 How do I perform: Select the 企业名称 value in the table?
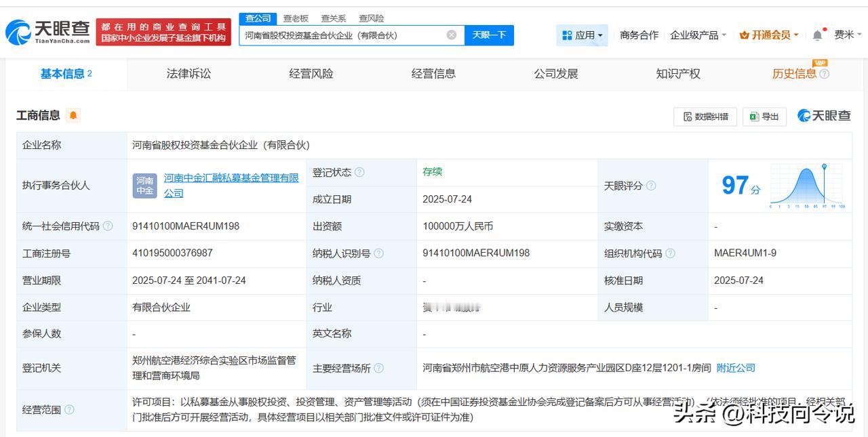tap(221, 145)
